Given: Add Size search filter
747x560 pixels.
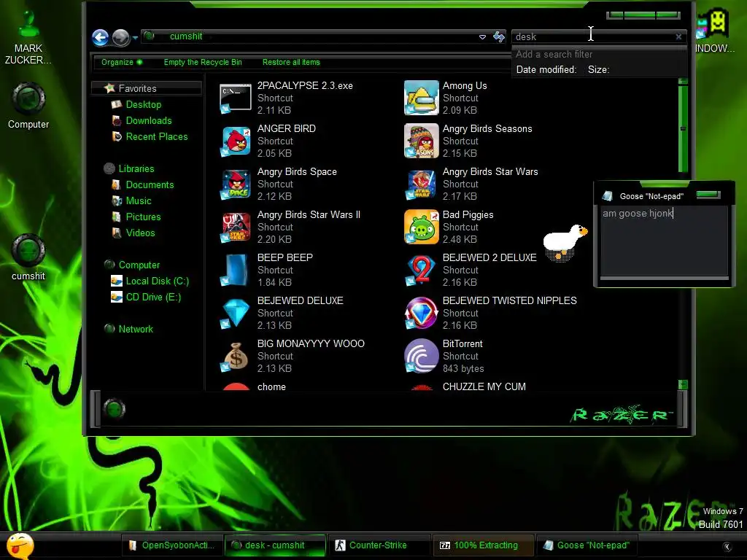Looking at the screenshot, I should (598, 69).
